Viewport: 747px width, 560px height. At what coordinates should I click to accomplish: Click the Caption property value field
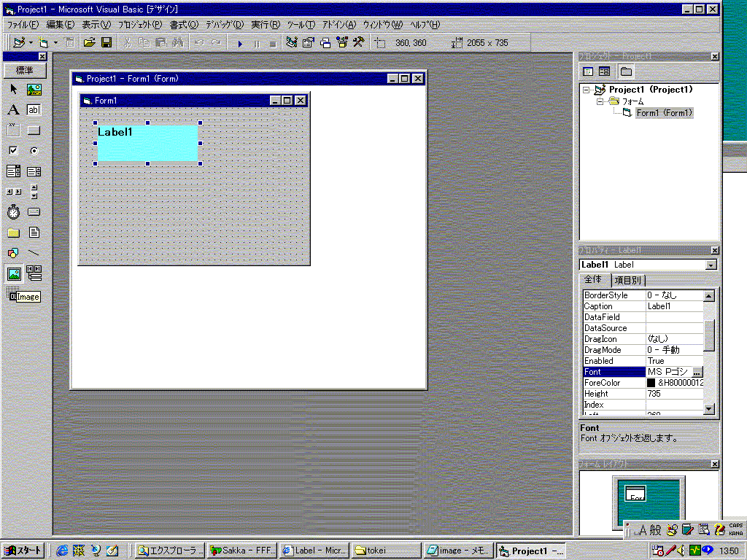(674, 306)
